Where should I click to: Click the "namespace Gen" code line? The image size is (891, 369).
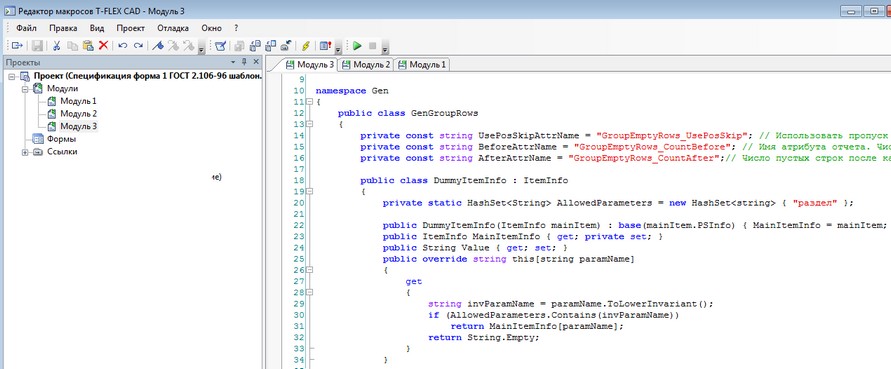[x=352, y=91]
